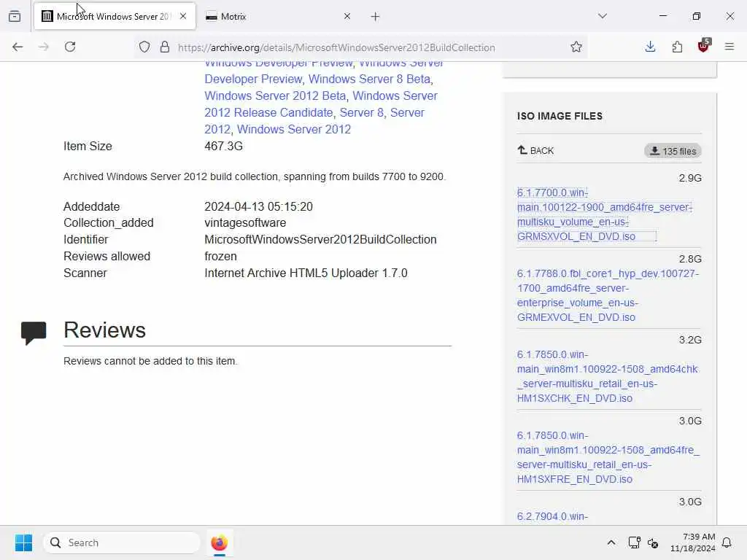Image resolution: width=747 pixels, height=560 pixels.
Task: Open the network tray icon
Action: [x=634, y=542]
